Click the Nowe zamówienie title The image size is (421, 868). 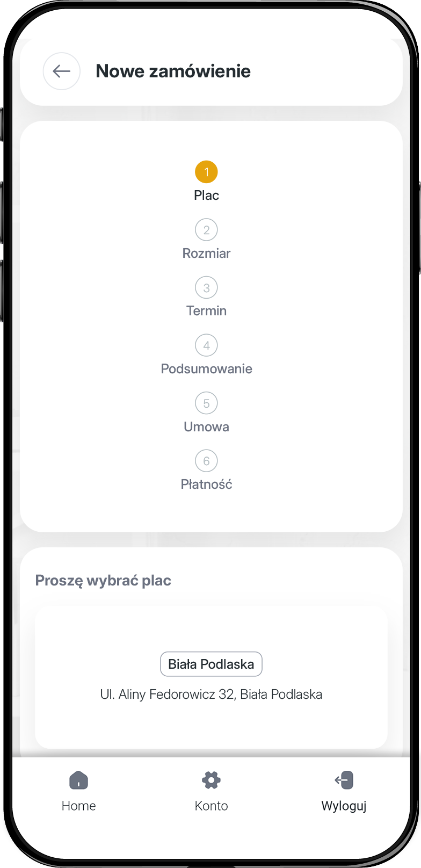[173, 71]
